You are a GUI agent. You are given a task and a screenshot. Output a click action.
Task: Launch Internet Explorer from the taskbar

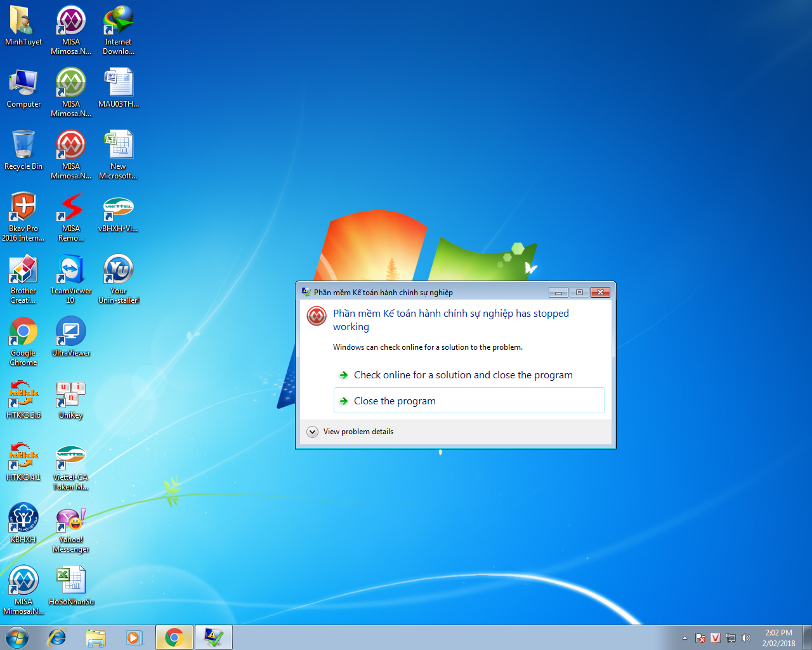(57, 637)
